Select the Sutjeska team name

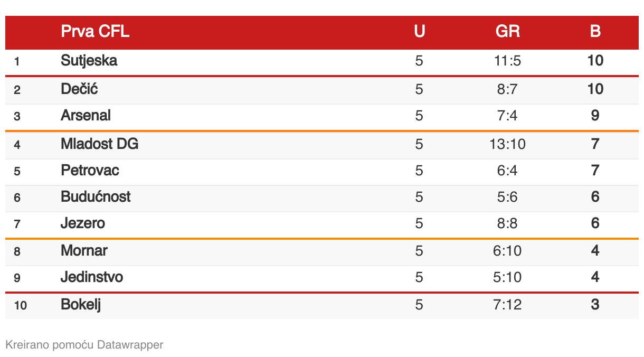(89, 61)
